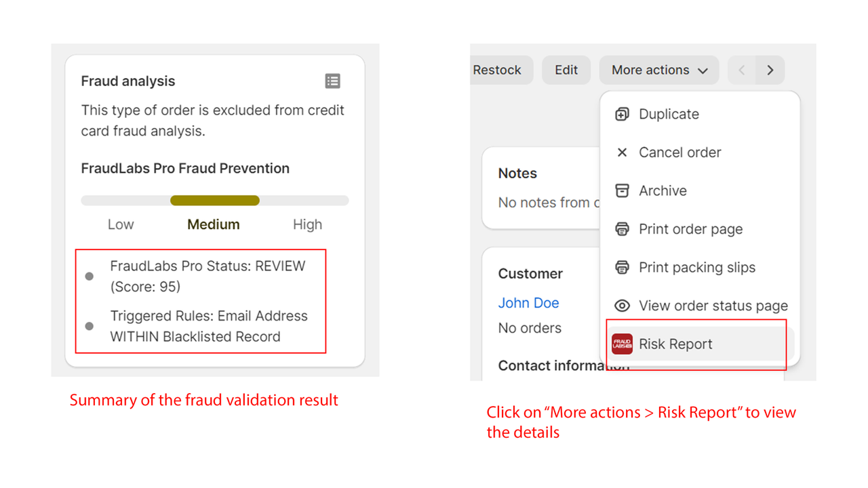868x488 pixels.
Task: Click the printer icon for Print order page
Action: (x=622, y=229)
